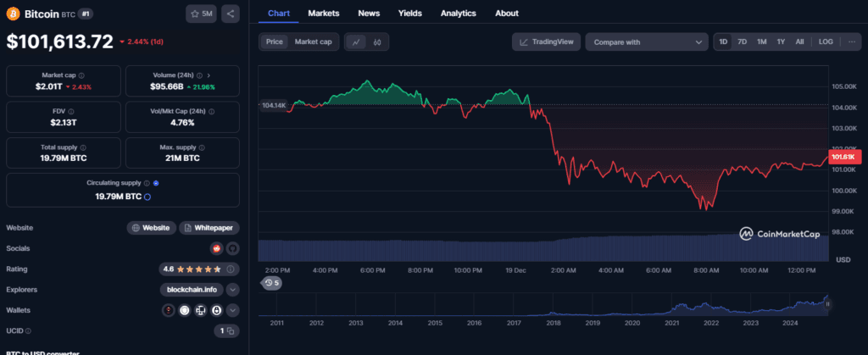The height and width of the screenshot is (355, 868).
Task: Click the $95.66B volume value
Action: [167, 86]
